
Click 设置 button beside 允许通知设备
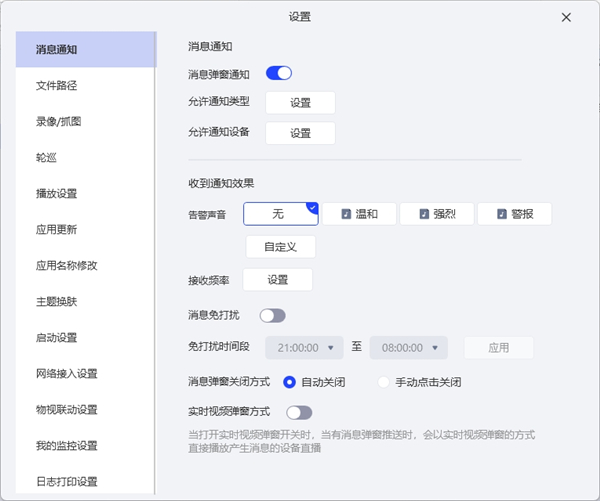coord(300,132)
